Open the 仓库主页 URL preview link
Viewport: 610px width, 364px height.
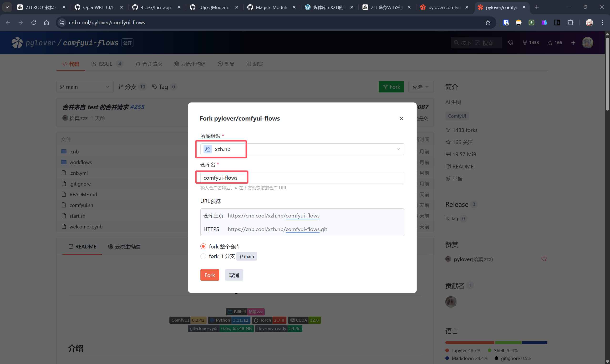(274, 216)
